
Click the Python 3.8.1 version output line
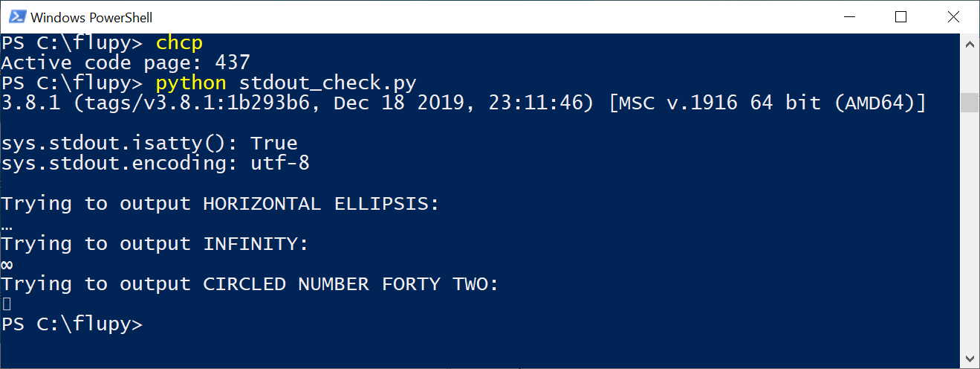tap(464, 103)
